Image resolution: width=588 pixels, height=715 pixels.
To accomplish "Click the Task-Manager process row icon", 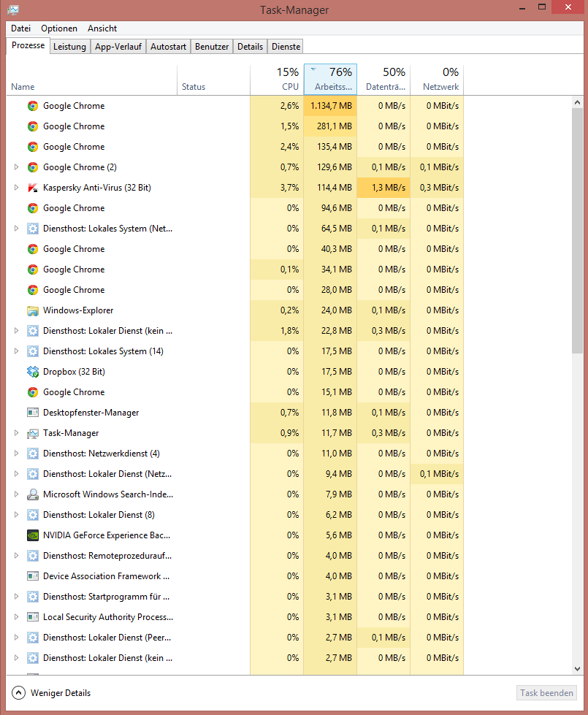I will tap(32, 433).
